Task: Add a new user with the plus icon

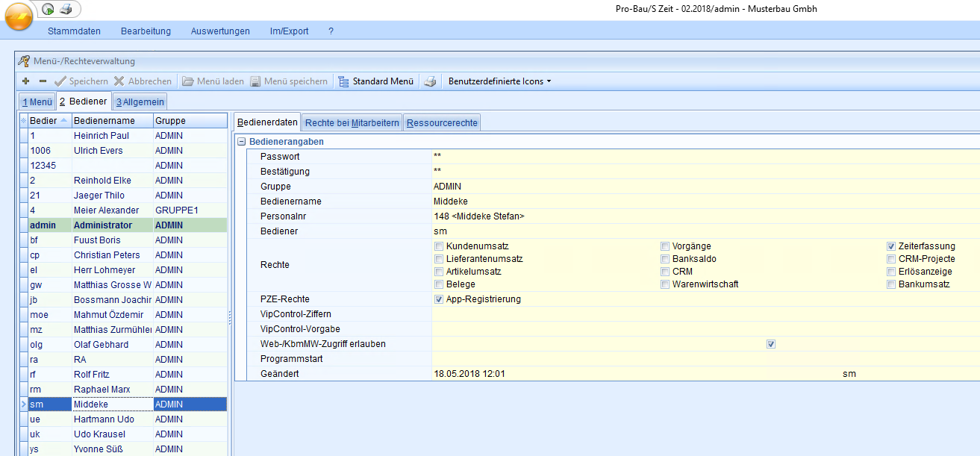Action: pos(25,81)
